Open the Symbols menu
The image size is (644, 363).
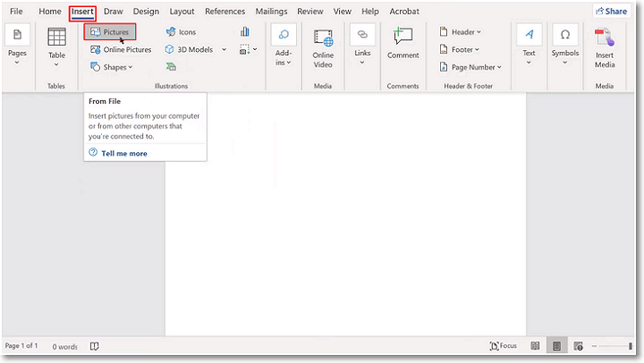565,46
